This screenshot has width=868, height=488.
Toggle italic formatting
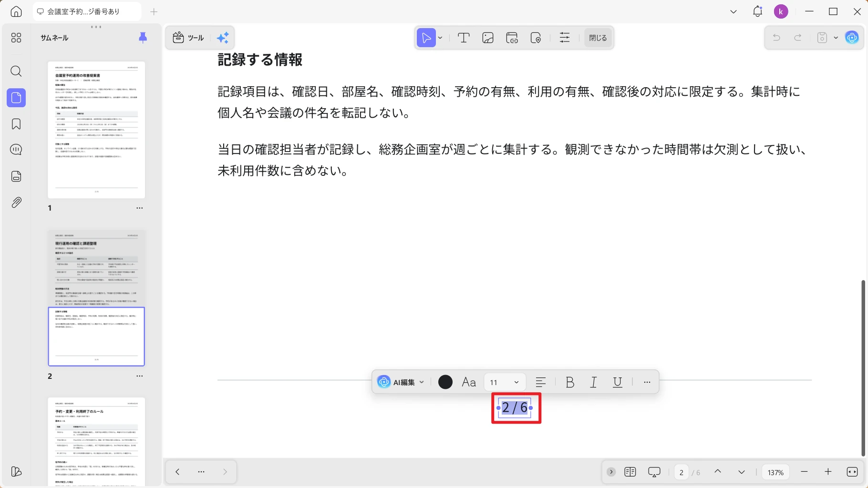tap(594, 382)
